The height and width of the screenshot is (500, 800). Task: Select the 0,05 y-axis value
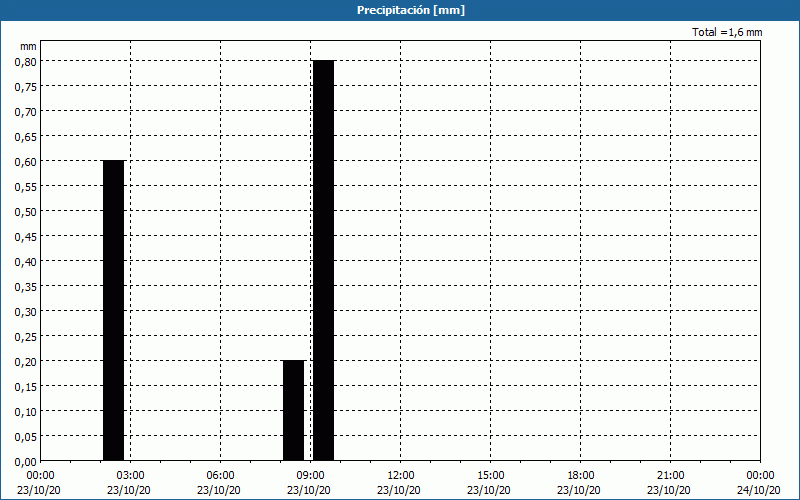[26, 437]
